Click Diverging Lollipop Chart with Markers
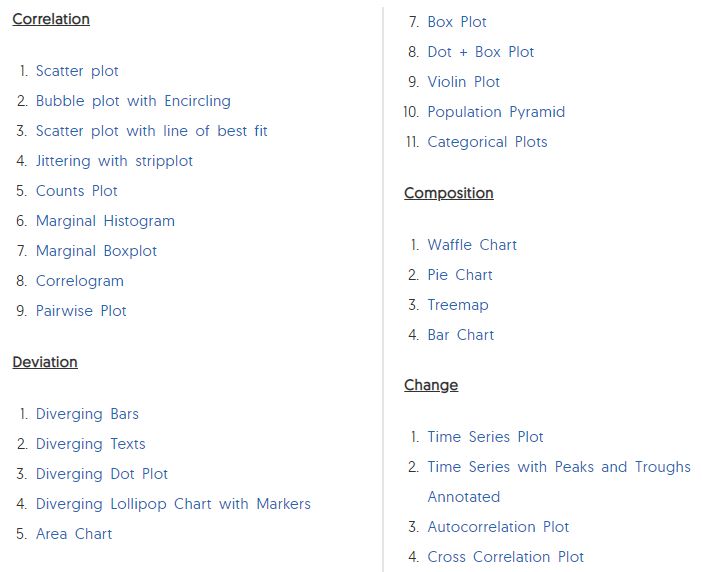The height and width of the screenshot is (572, 702). [173, 504]
